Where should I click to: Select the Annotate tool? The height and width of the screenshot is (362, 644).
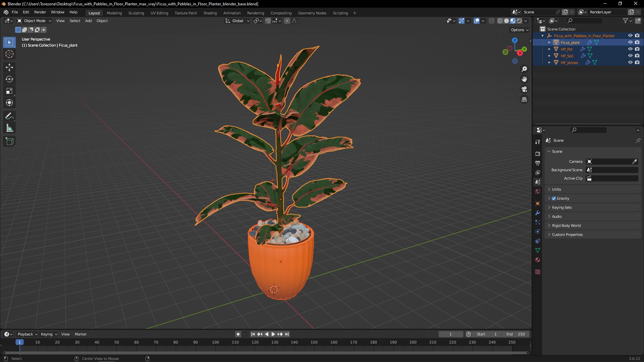point(9,116)
